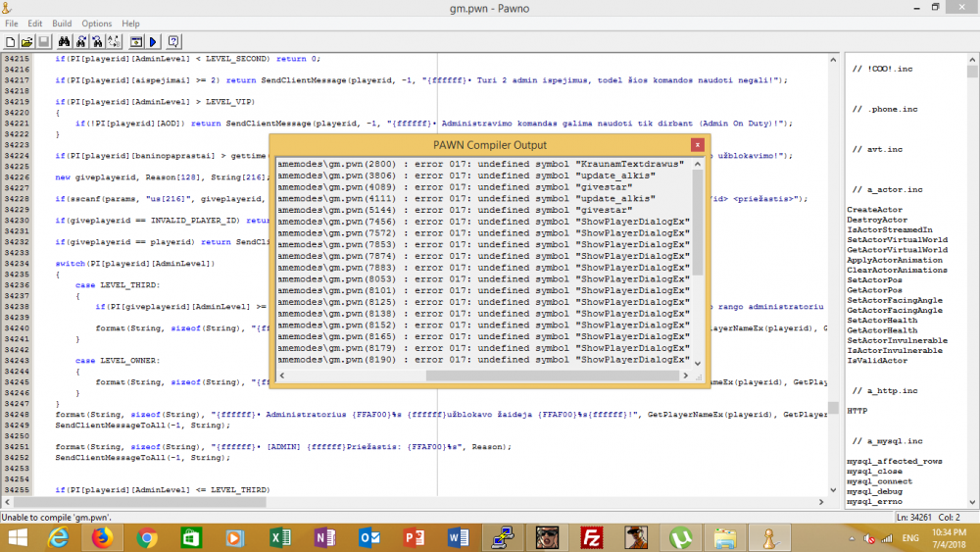Click code editor horizontal scrollbar thumb
Viewport: 980px width, 552px height.
tap(140, 502)
